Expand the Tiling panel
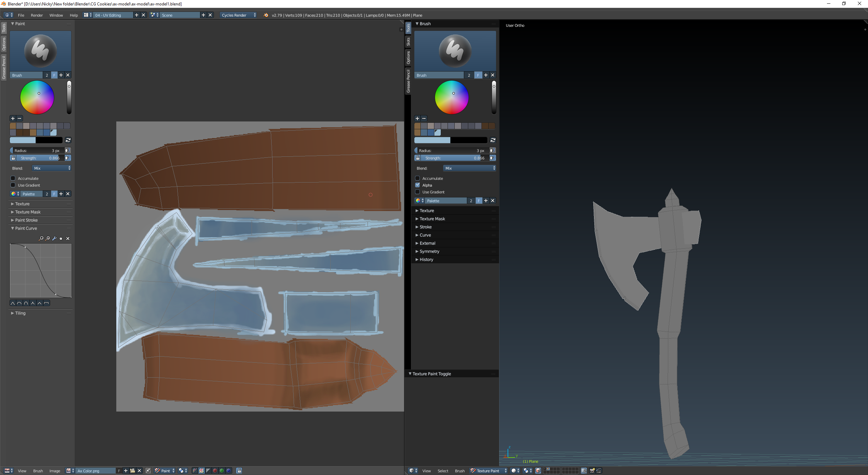Viewport: 868px width, 475px height. [20, 313]
